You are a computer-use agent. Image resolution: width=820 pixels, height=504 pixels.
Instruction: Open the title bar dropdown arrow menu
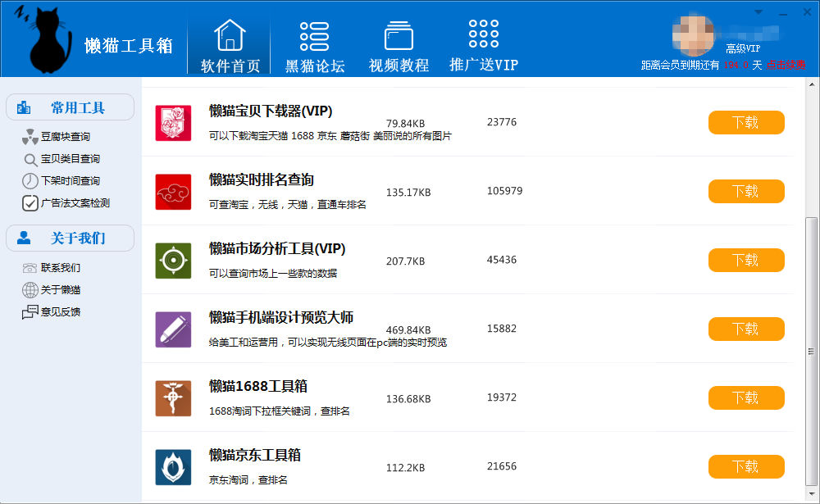pos(758,11)
